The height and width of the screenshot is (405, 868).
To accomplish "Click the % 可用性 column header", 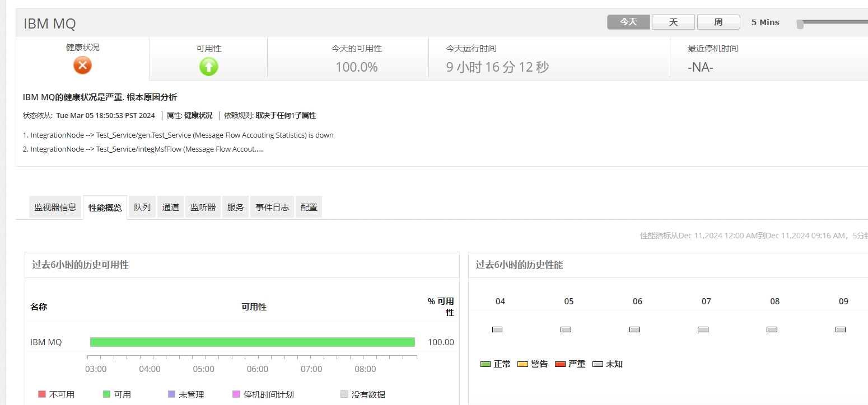I will (x=441, y=307).
